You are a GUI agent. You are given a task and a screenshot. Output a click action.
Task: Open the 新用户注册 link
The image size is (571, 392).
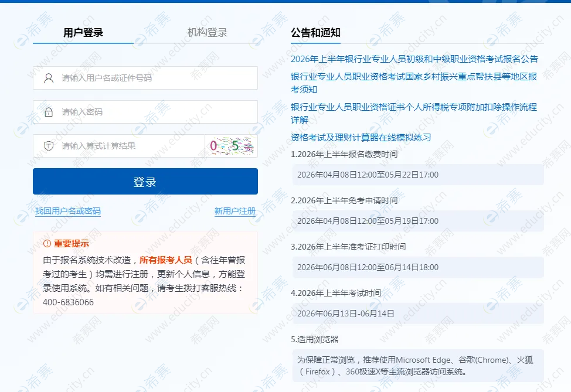[x=235, y=211]
